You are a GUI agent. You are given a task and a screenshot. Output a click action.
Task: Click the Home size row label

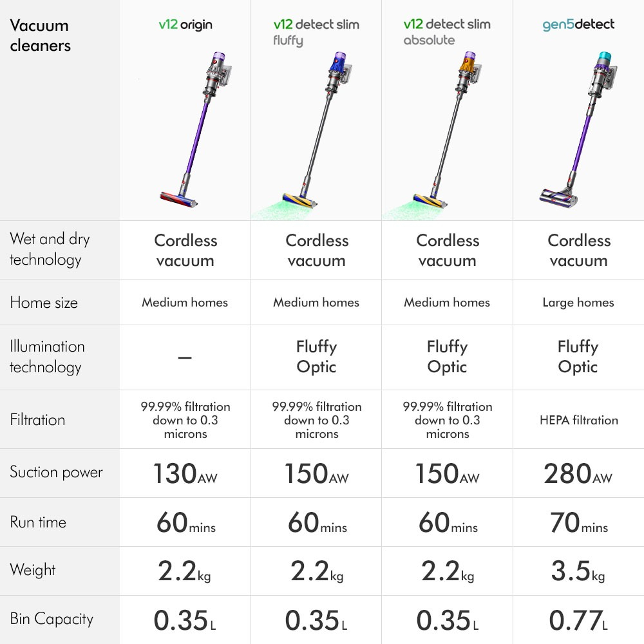coord(44,303)
